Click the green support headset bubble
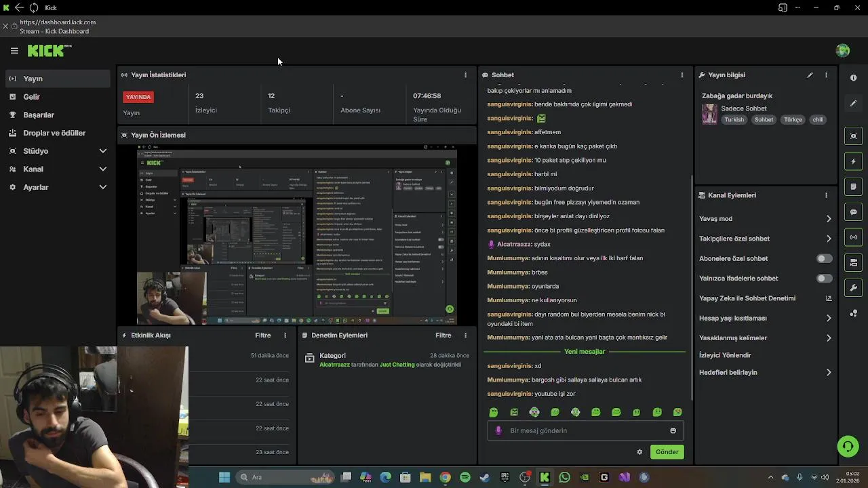The height and width of the screenshot is (488, 868). tap(848, 446)
